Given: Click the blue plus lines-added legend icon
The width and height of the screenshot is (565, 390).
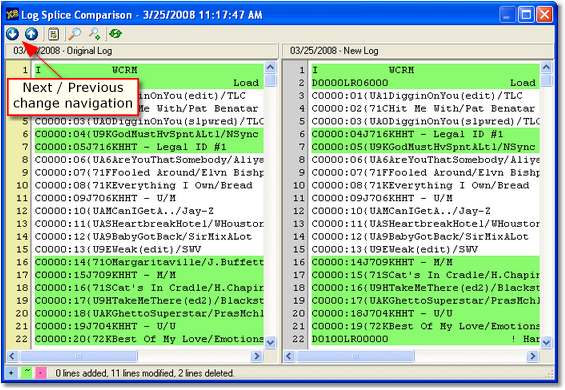Looking at the screenshot, I should coord(11,373).
